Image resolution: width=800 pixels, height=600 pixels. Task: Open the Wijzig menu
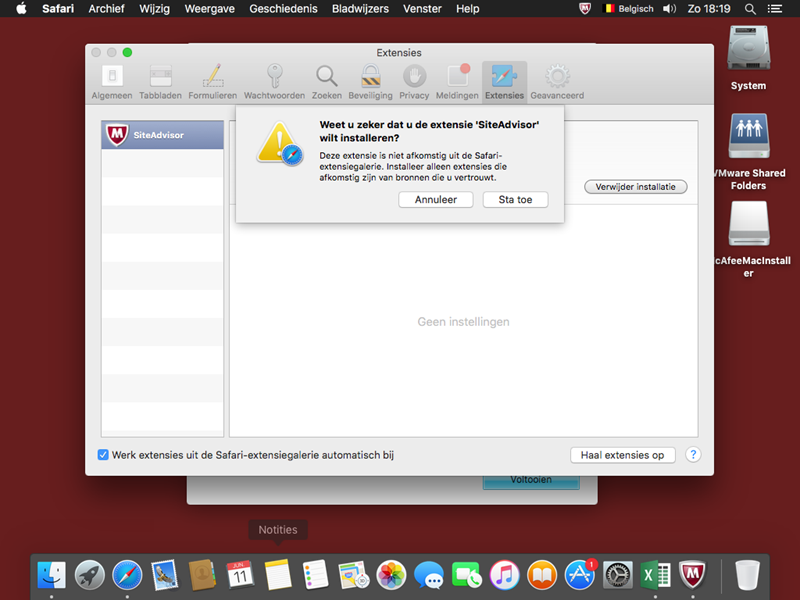[x=154, y=9]
